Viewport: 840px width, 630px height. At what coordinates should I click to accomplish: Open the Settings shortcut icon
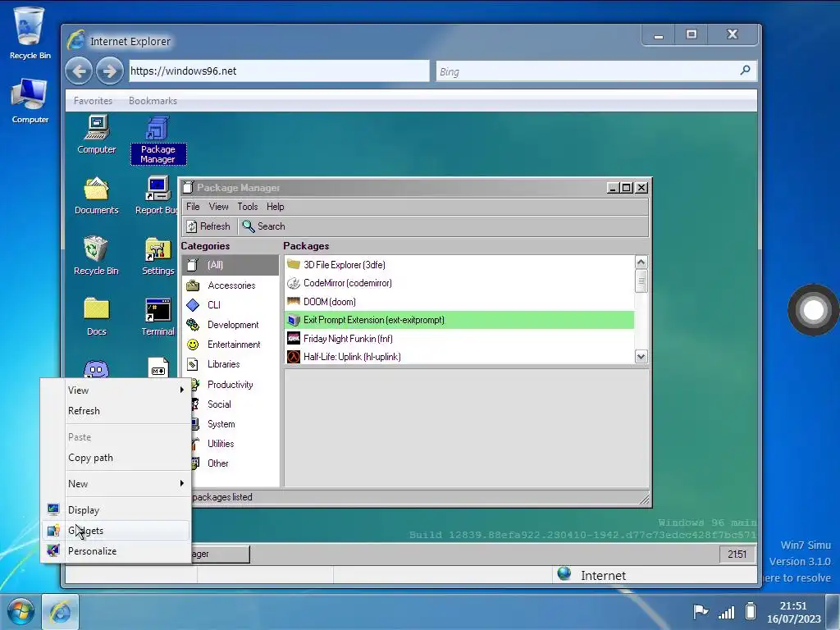click(158, 256)
